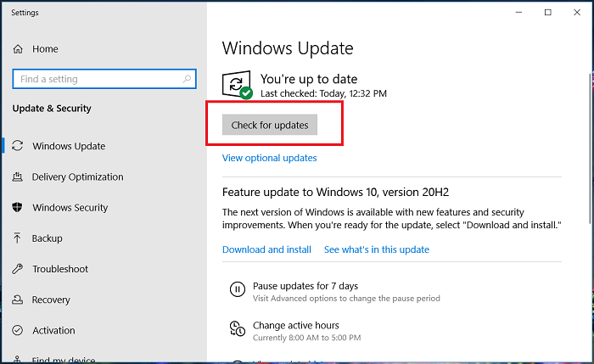Click the Delivery Optimization icon
The image size is (594, 364).
click(x=18, y=177)
